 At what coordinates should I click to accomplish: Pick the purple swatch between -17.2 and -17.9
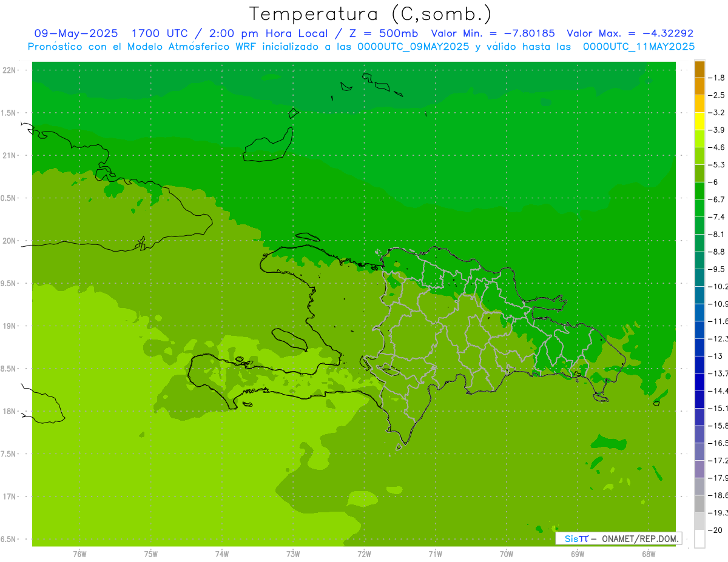pos(699,469)
